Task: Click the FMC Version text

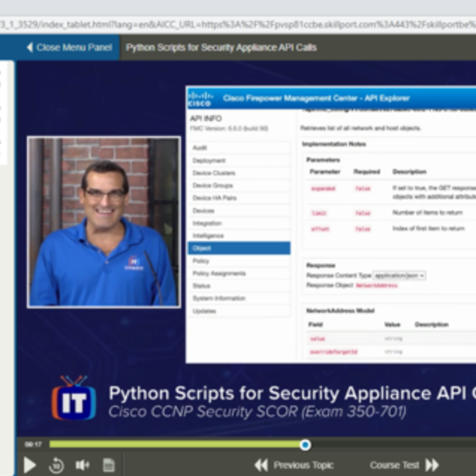Action: [229, 129]
